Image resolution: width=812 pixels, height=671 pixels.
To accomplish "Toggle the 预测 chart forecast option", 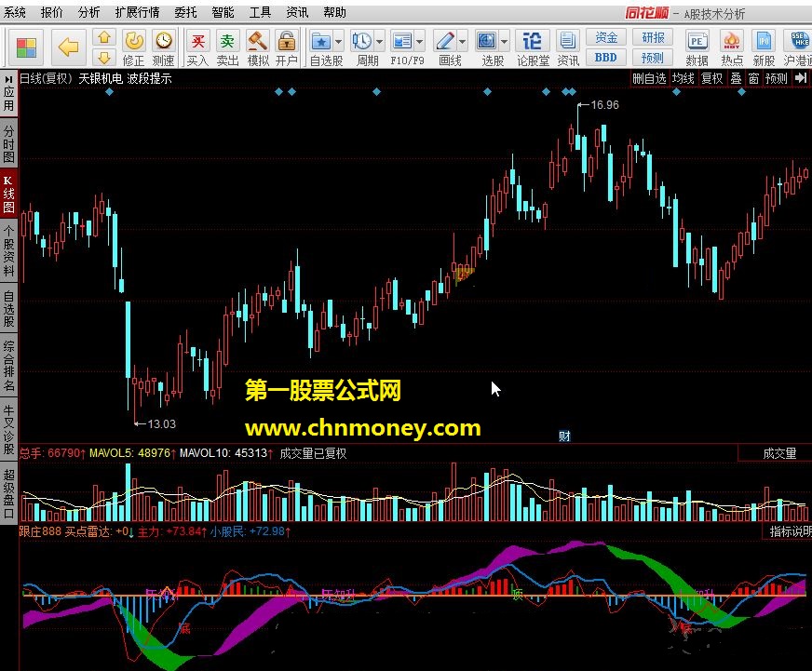I will point(777,78).
